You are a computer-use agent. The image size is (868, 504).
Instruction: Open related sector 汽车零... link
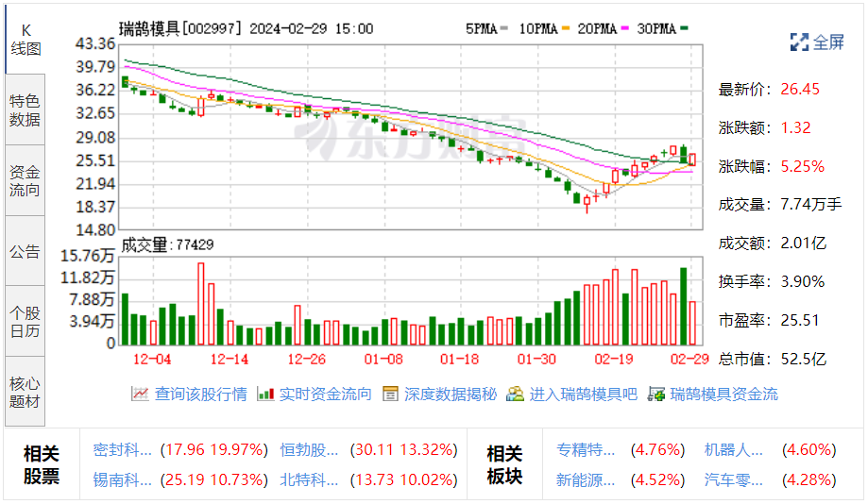734,479
